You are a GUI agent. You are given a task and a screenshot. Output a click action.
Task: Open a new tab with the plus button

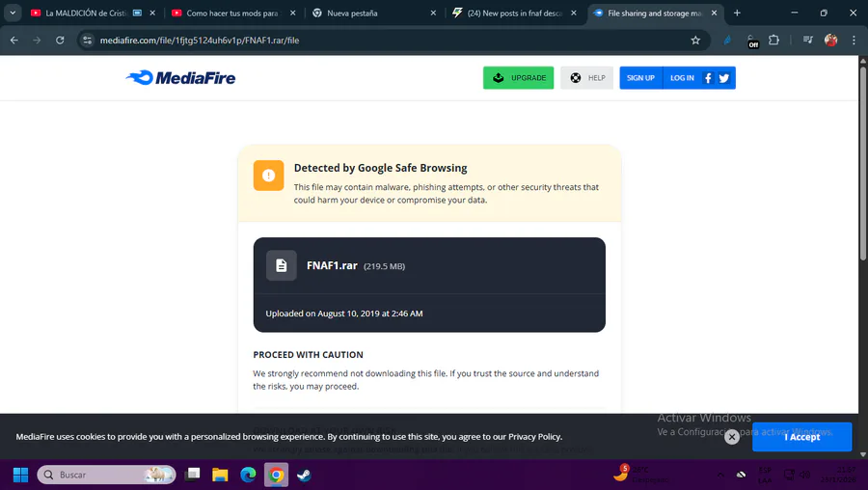737,13
